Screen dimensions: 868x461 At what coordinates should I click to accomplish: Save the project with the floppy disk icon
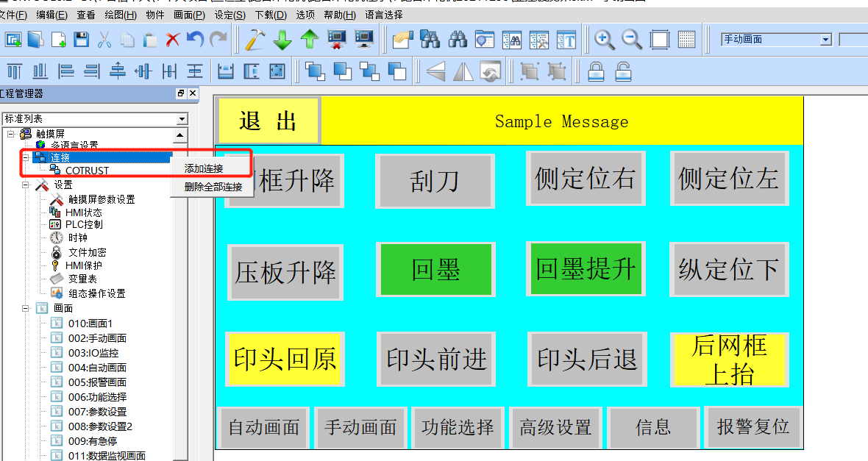pyautogui.click(x=82, y=40)
